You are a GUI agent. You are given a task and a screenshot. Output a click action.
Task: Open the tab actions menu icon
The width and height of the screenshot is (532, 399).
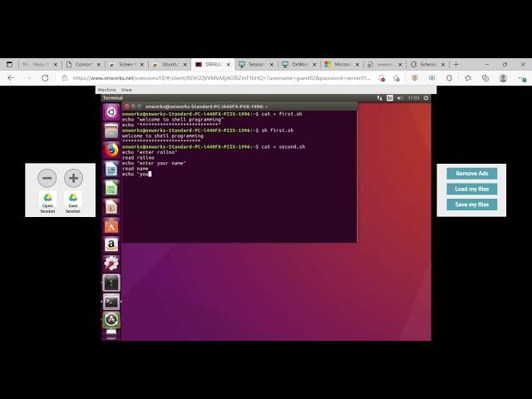(x=9, y=64)
